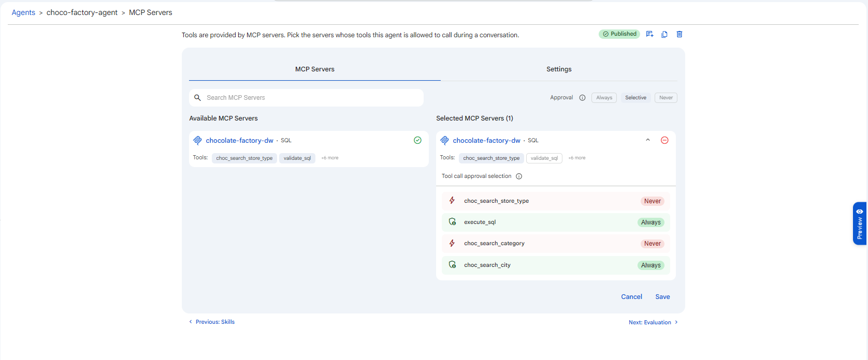Remove selected chocolate-factory-dw with red minus icon
The height and width of the screenshot is (360, 868).
pos(664,140)
